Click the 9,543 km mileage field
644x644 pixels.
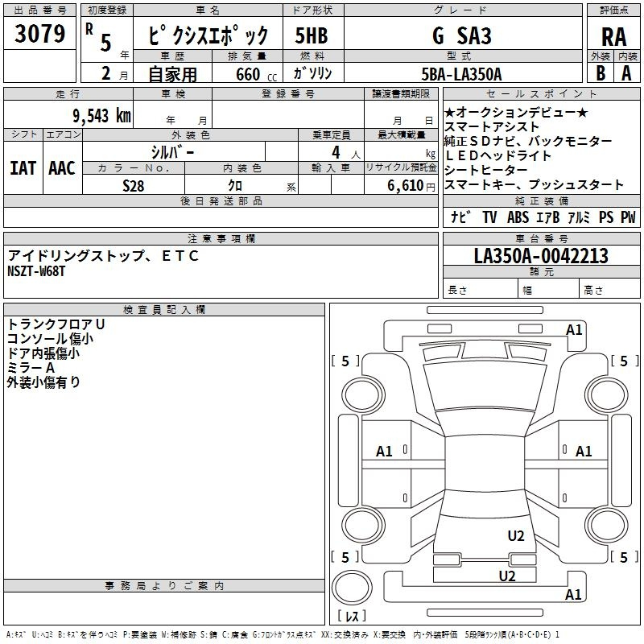tap(67, 115)
